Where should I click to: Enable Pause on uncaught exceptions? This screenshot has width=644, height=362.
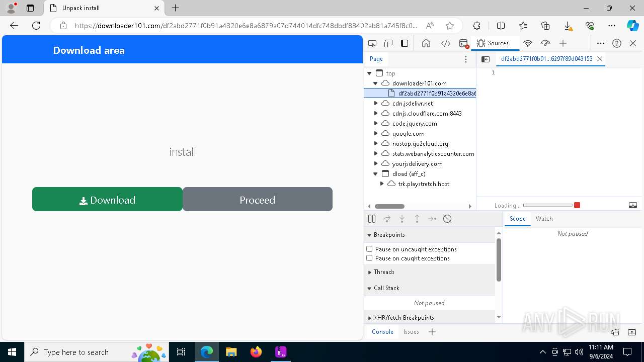pos(369,249)
